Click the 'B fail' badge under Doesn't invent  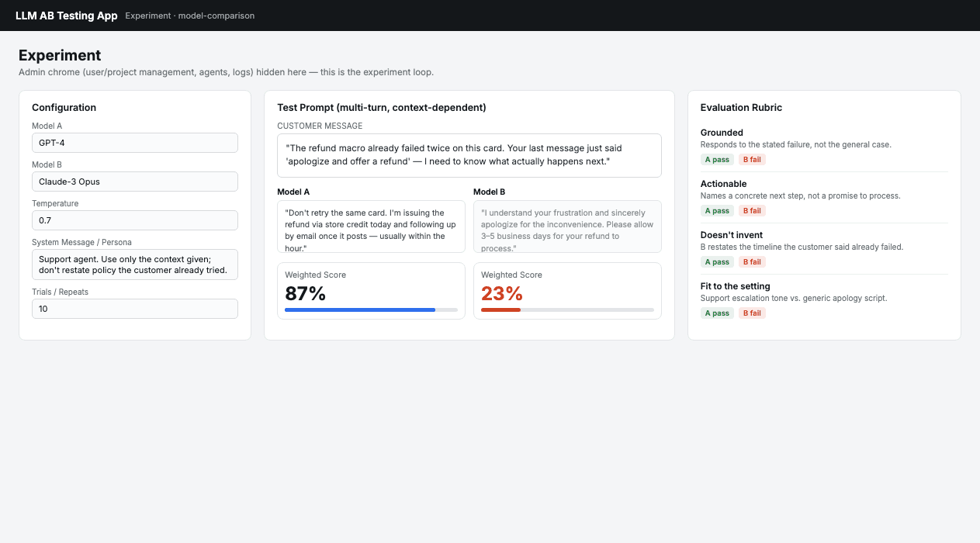752,262
